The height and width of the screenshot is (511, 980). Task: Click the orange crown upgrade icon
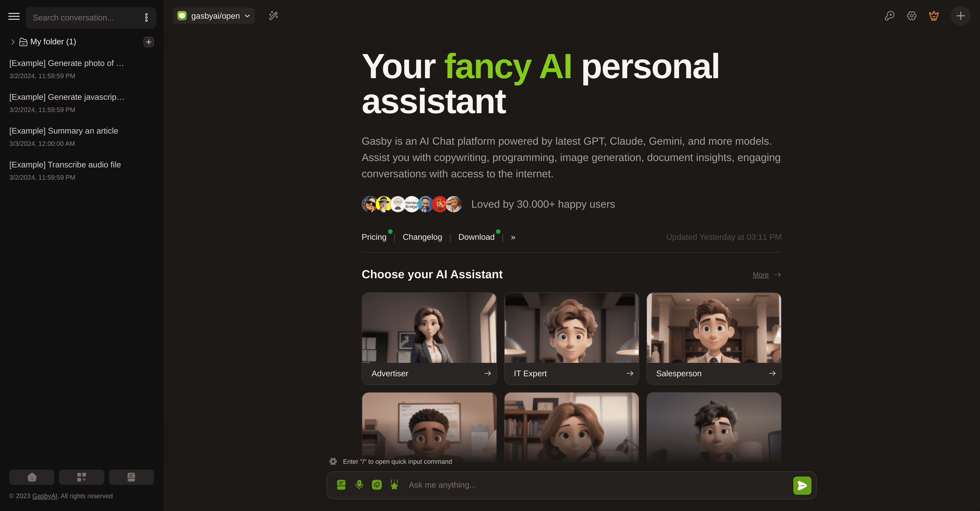[934, 15]
